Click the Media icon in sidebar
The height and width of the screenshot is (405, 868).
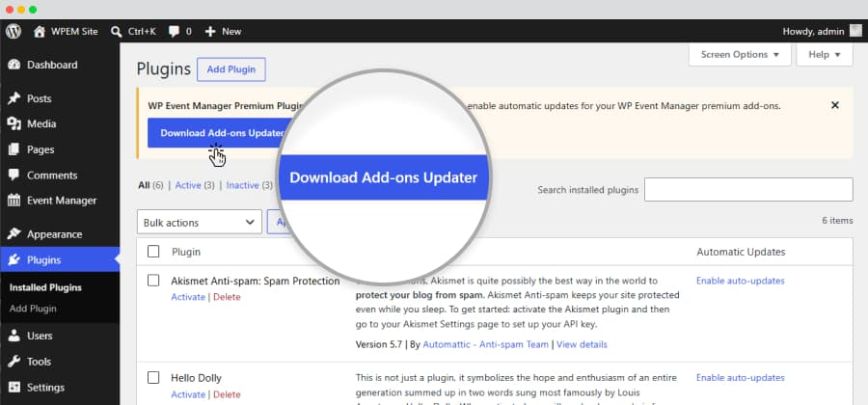[x=14, y=124]
